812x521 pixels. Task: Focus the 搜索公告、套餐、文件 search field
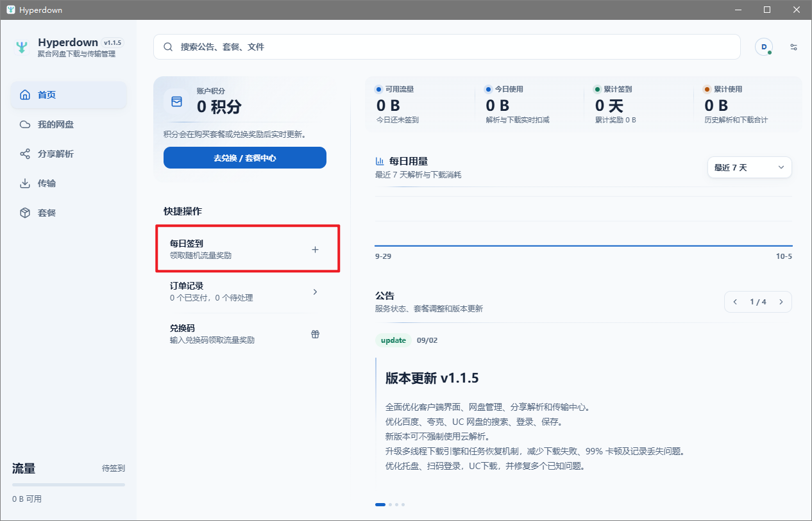pos(447,47)
